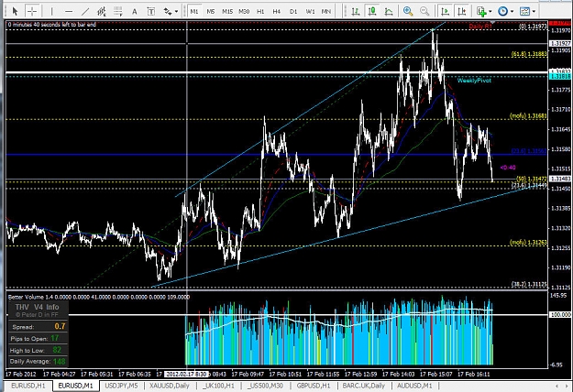Click the Periods clock icon
Screen dimensions: 573x392
click(502, 12)
